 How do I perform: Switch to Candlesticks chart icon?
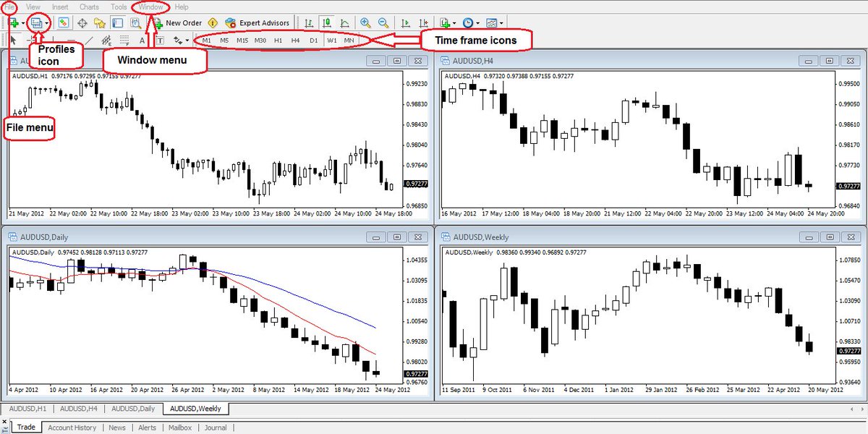pos(327,23)
